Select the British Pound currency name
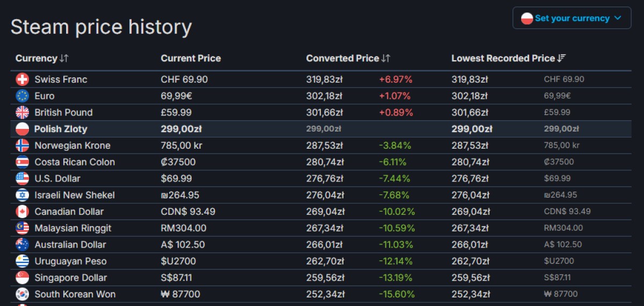 (64, 112)
